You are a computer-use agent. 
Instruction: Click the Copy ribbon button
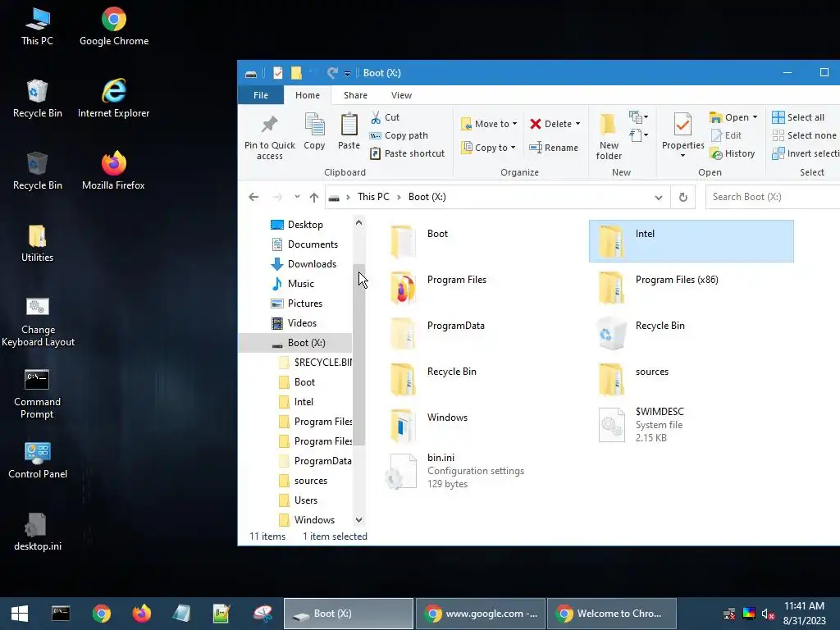pos(314,132)
